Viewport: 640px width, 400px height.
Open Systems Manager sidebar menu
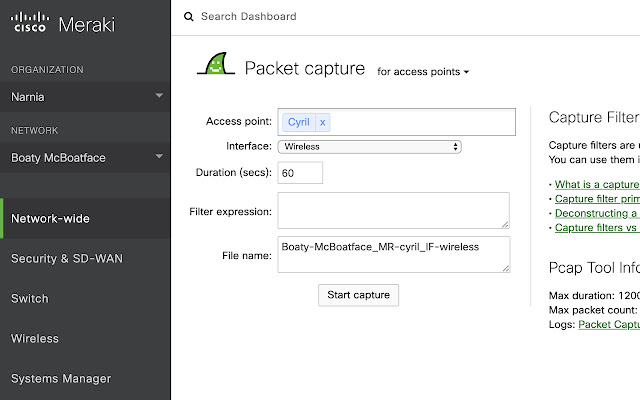point(85,378)
